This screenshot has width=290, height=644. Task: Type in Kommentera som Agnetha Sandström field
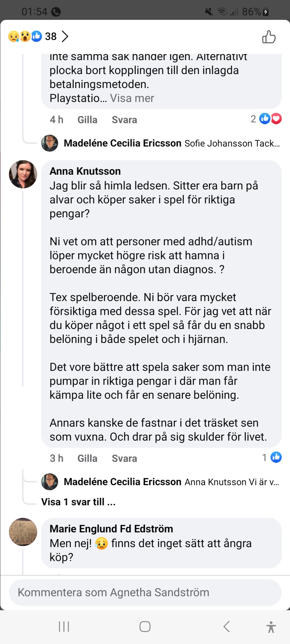pos(145,592)
